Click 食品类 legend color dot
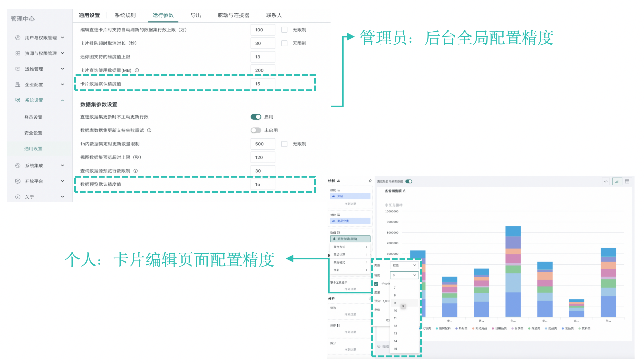Screen dimensions: 644x363 [x=563, y=328]
